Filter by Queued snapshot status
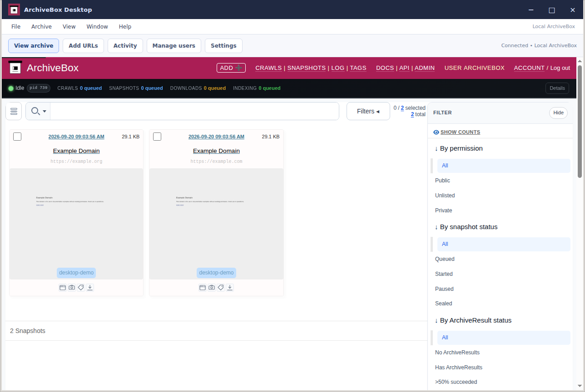This screenshot has width=585, height=392. click(445, 259)
